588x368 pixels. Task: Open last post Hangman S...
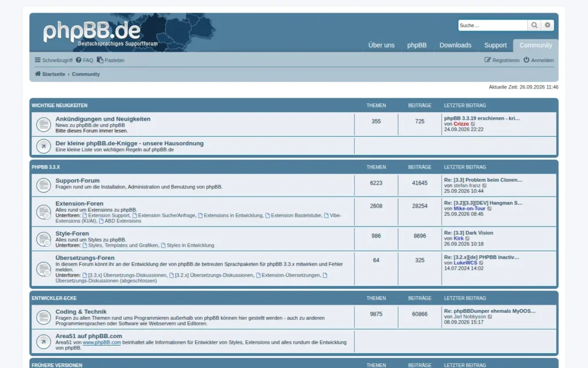tap(483, 203)
